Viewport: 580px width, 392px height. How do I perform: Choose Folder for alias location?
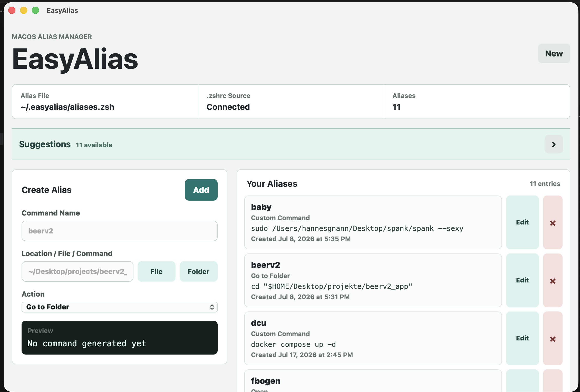pyautogui.click(x=199, y=271)
